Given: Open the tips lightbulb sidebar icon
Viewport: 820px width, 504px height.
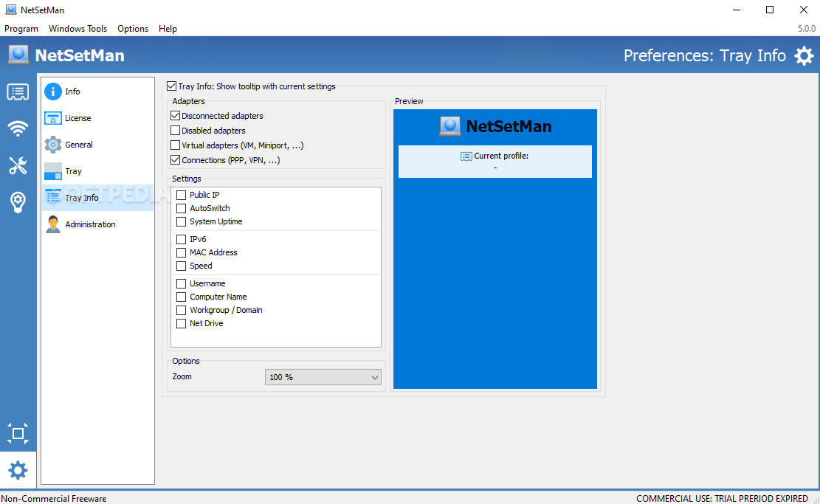Looking at the screenshot, I should click(18, 202).
